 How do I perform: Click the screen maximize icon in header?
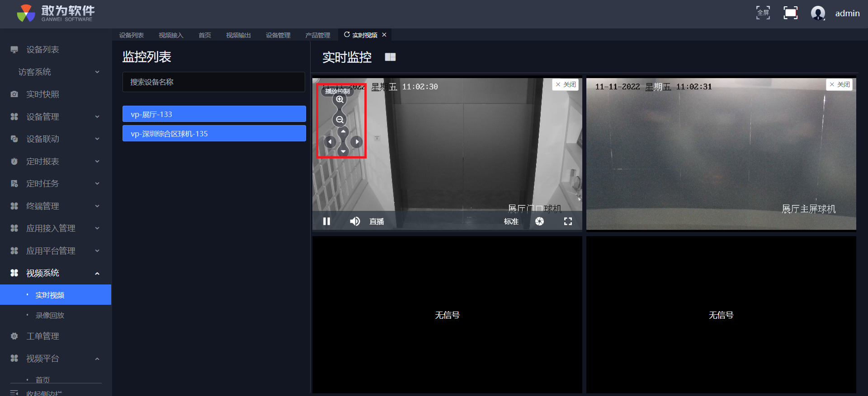pyautogui.click(x=790, y=13)
